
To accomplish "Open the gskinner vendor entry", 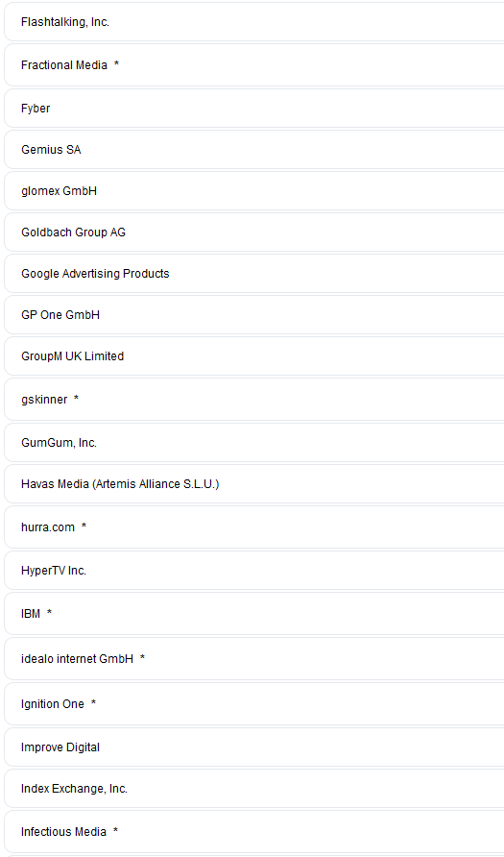I will [x=253, y=400].
